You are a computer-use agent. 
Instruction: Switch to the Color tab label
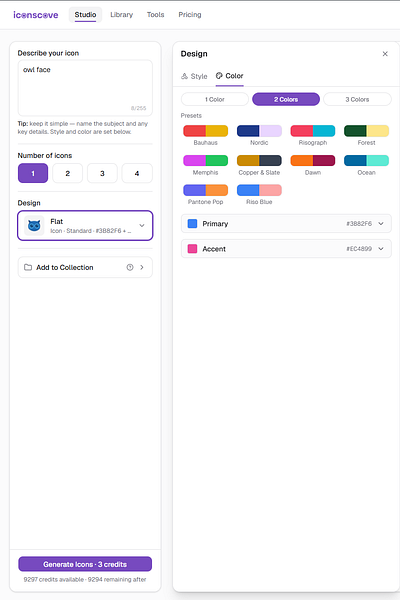pyautogui.click(x=234, y=76)
